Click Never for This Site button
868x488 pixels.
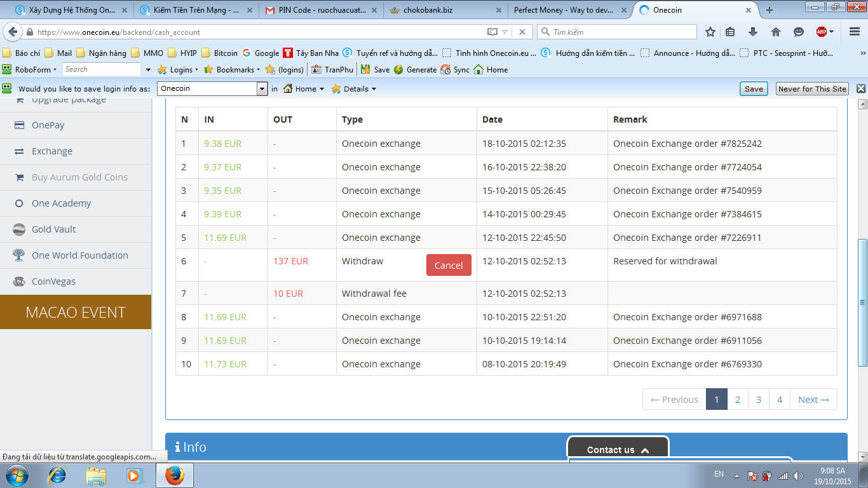(812, 89)
